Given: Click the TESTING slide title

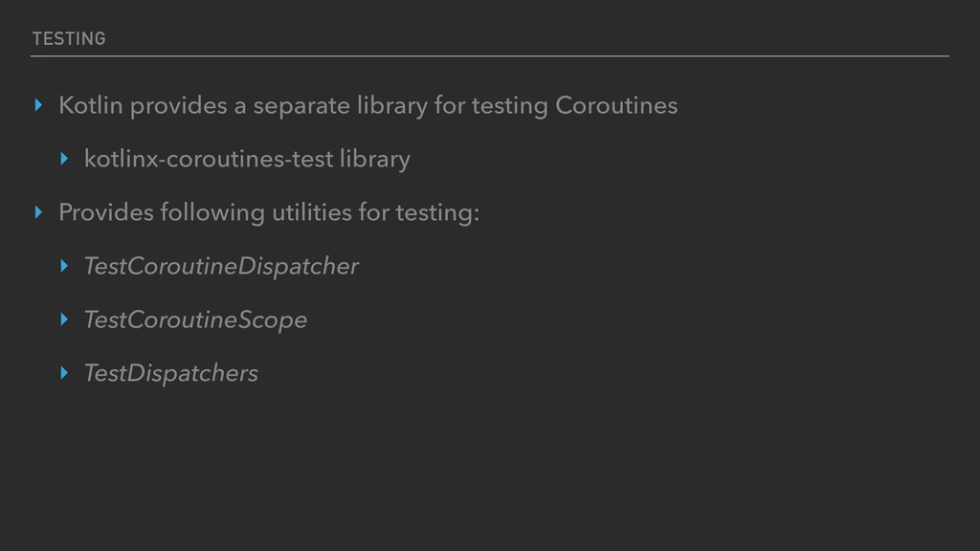Looking at the screenshot, I should click(x=68, y=38).
